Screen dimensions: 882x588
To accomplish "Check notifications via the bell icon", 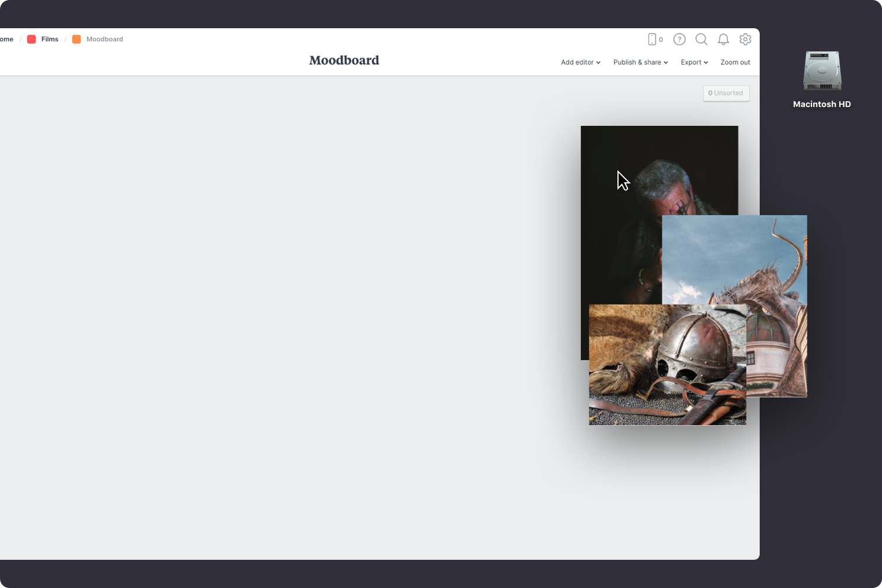I will (723, 39).
